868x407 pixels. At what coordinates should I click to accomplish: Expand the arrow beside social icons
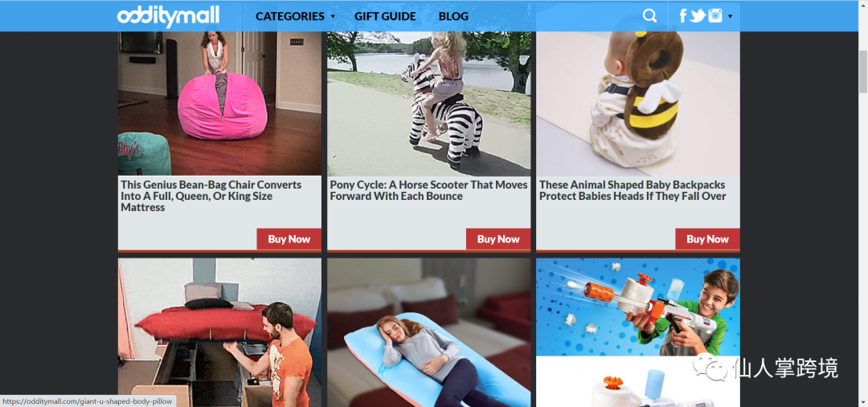(x=730, y=16)
